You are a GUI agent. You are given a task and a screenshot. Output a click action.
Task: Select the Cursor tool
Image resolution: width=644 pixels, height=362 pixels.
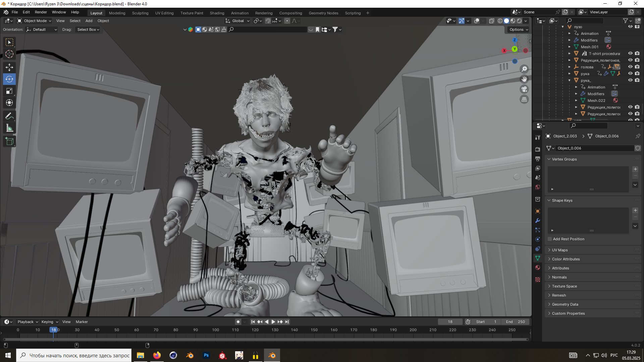click(x=9, y=54)
